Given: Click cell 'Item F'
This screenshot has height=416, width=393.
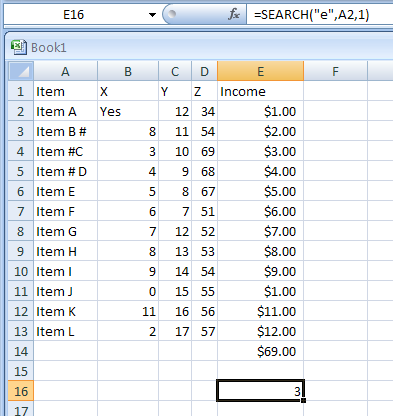Looking at the screenshot, I should (x=65, y=211).
